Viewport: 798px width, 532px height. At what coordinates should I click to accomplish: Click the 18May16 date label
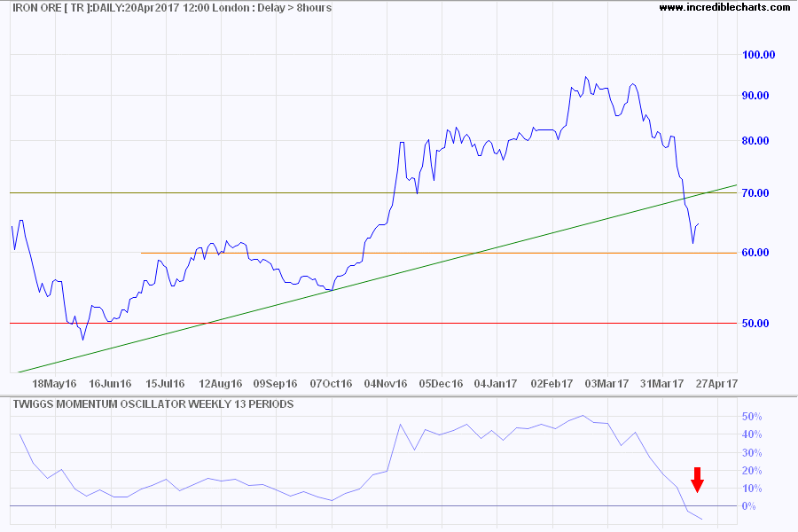(54, 383)
